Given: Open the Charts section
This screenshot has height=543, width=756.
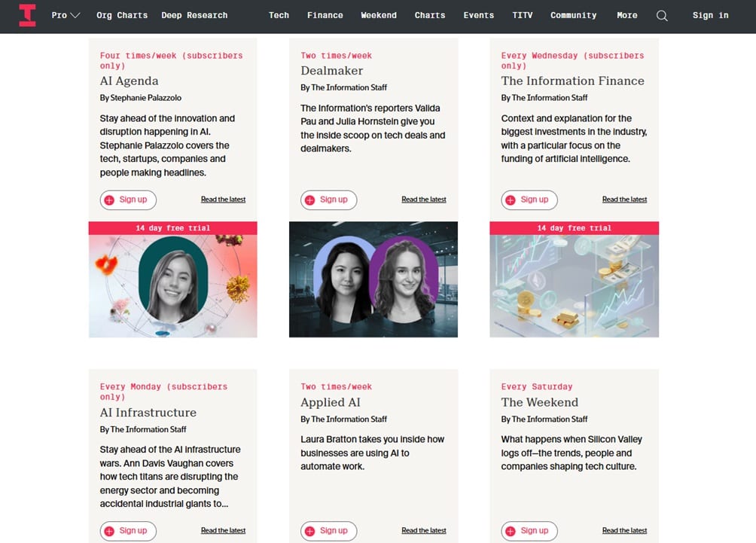Looking at the screenshot, I should (430, 15).
